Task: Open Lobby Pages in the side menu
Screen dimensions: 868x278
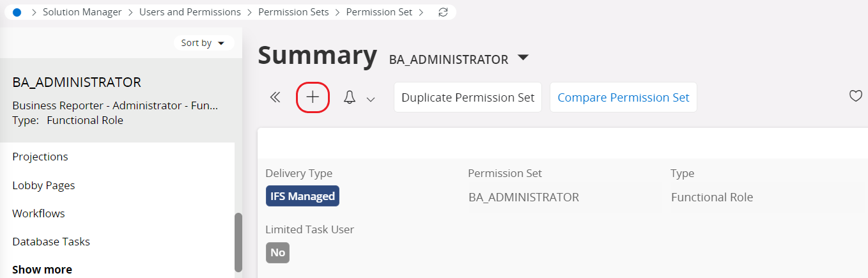Action: pos(43,185)
